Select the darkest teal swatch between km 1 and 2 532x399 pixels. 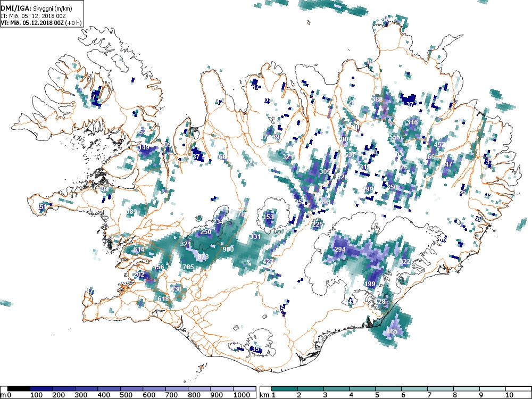coord(284,389)
